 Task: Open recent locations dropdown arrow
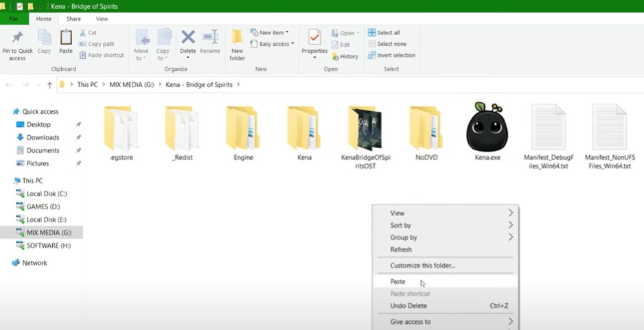click(38, 85)
